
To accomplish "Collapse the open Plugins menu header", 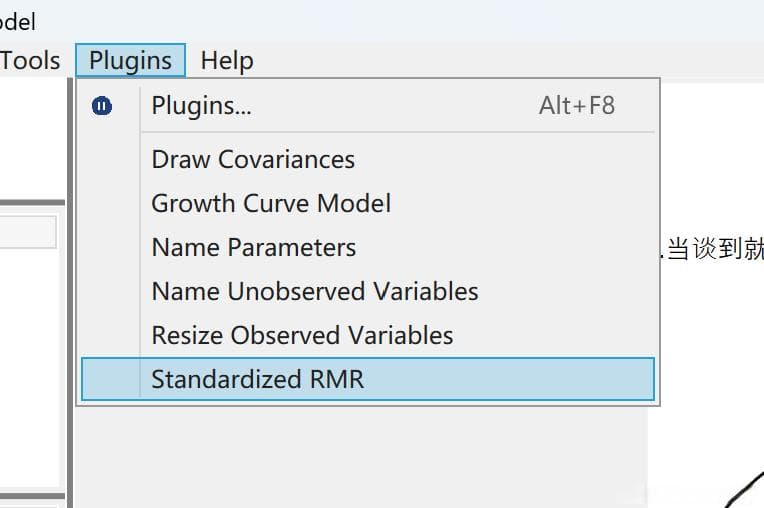I will [130, 60].
